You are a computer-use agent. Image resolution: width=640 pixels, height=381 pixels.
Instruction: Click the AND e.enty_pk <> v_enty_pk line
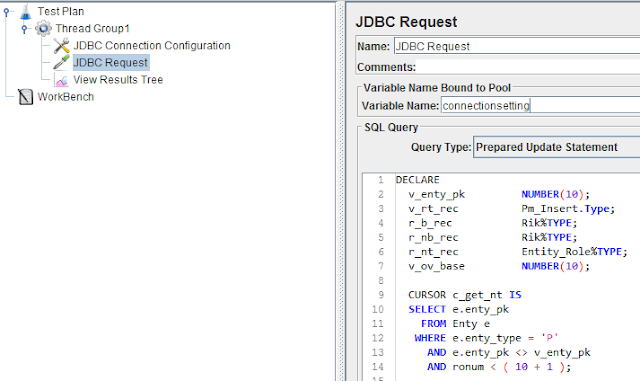[509, 352]
